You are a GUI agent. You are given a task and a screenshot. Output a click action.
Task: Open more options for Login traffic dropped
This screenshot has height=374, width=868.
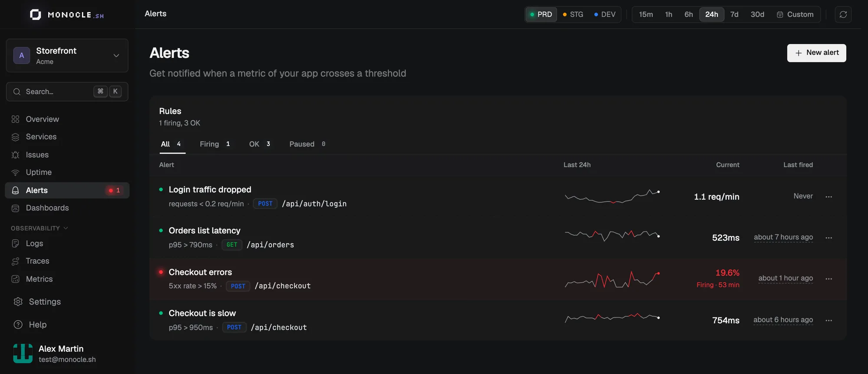pyautogui.click(x=829, y=197)
